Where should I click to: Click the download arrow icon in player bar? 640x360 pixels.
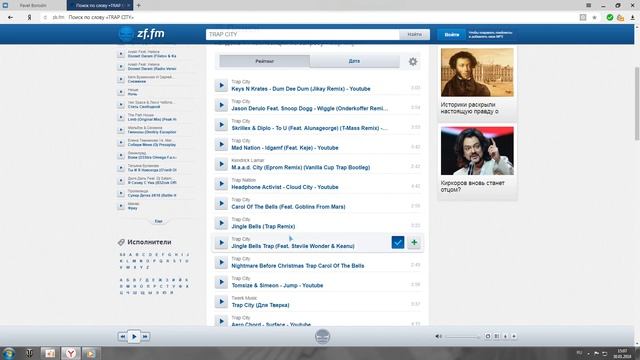pos(505,336)
